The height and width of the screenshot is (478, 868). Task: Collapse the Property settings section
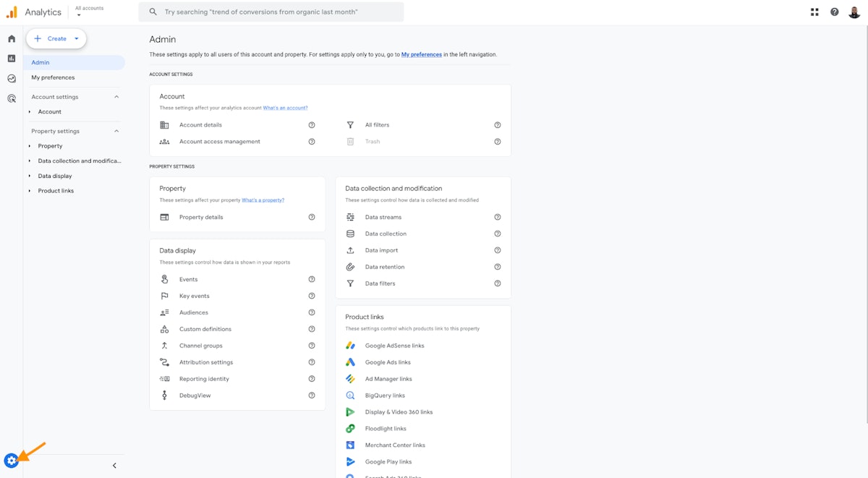(116, 131)
